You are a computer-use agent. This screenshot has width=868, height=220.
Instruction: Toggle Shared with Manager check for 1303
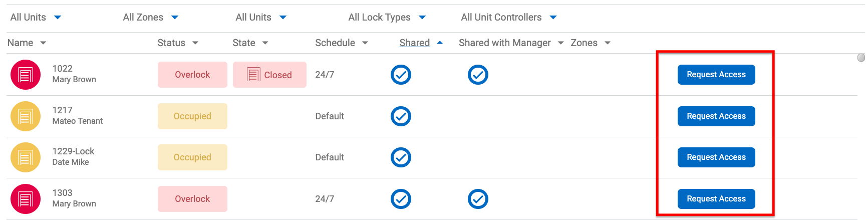(x=478, y=199)
